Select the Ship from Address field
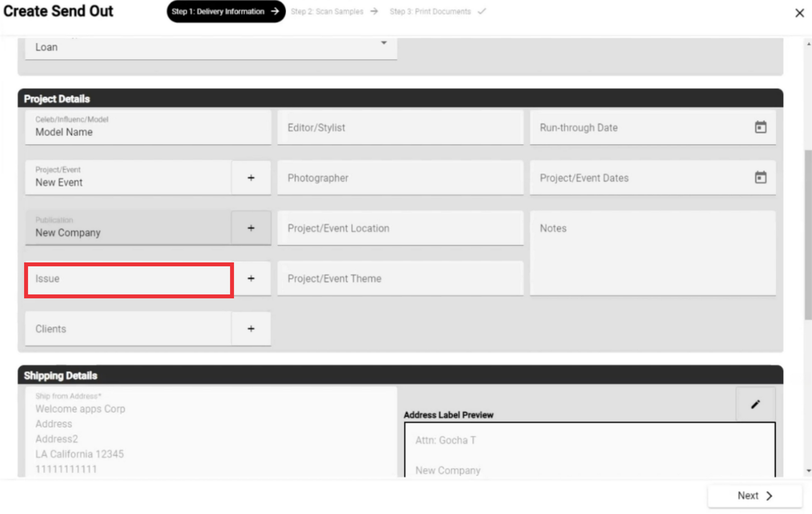Screen dimensions: 812x514 [211, 432]
